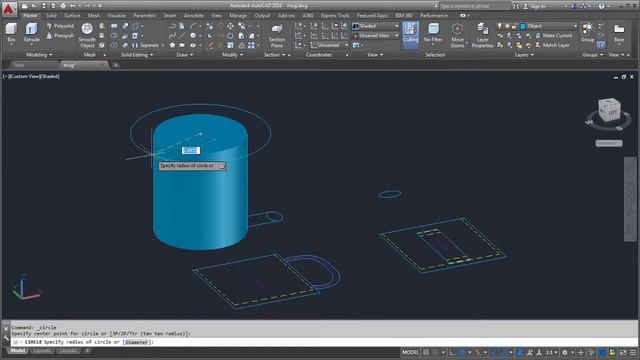Image resolution: width=640 pixels, height=360 pixels.
Task: Switch to the Model layout tab
Action: tap(18, 351)
